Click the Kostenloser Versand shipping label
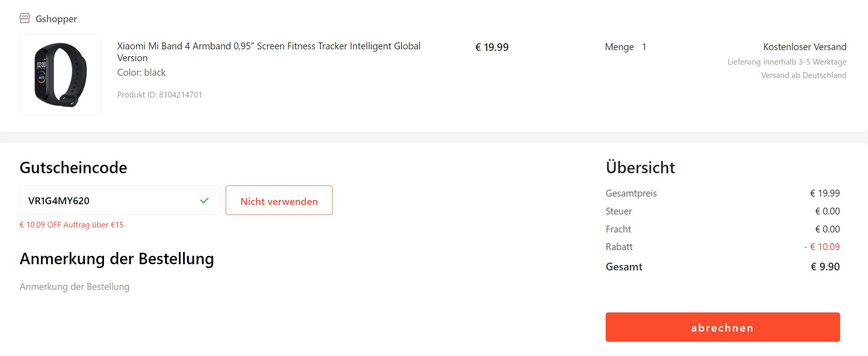The height and width of the screenshot is (356, 868). tap(805, 47)
